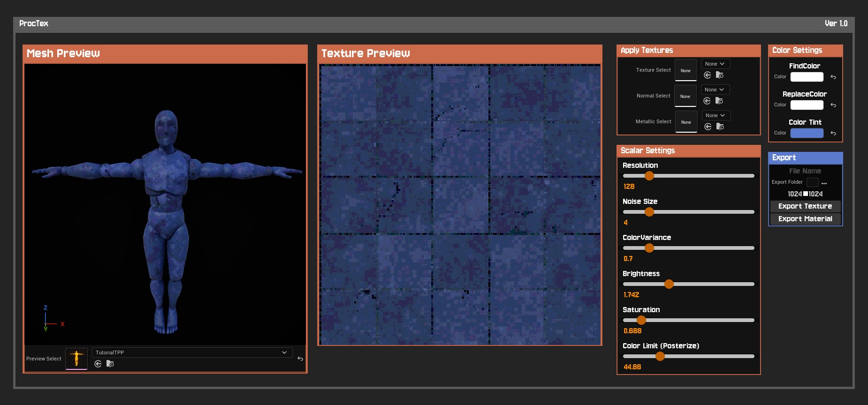Viewport: 868px width, 405px height.
Task: Browse to Preview Select mesh in content browser
Action: [x=110, y=364]
